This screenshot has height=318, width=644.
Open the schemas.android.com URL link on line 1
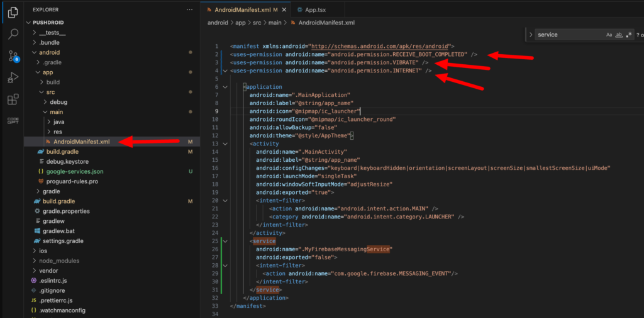tap(380, 47)
